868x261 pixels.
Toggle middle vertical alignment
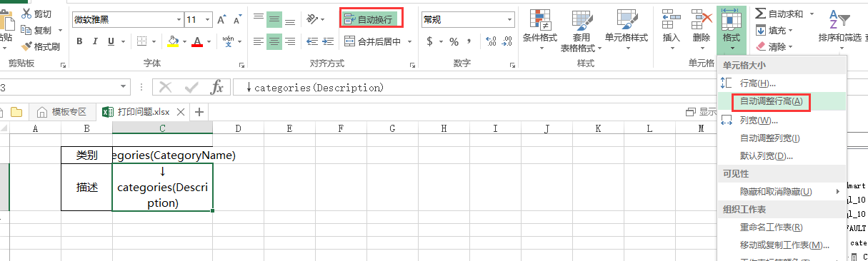coord(274,20)
